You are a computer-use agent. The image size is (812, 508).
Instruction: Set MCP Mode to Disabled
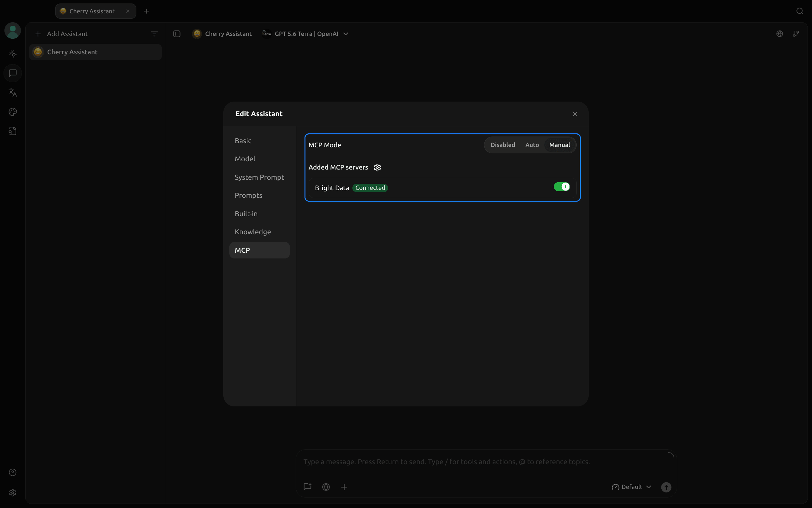coord(503,145)
